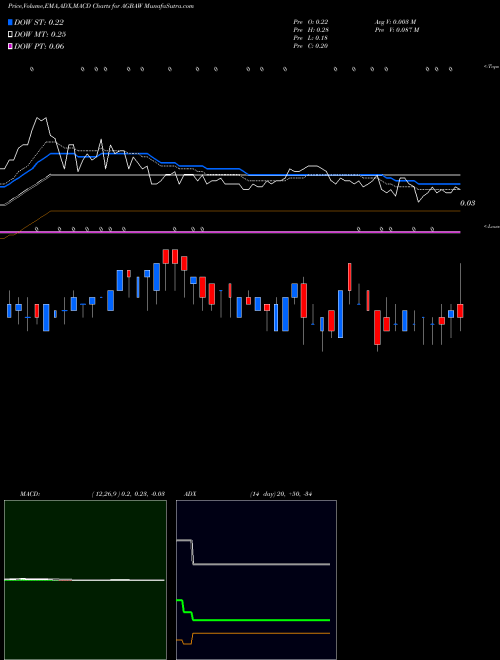This screenshot has width=500, height=660.
Task: Click the tall blue candle right of the chart's middle
Action: [340, 314]
